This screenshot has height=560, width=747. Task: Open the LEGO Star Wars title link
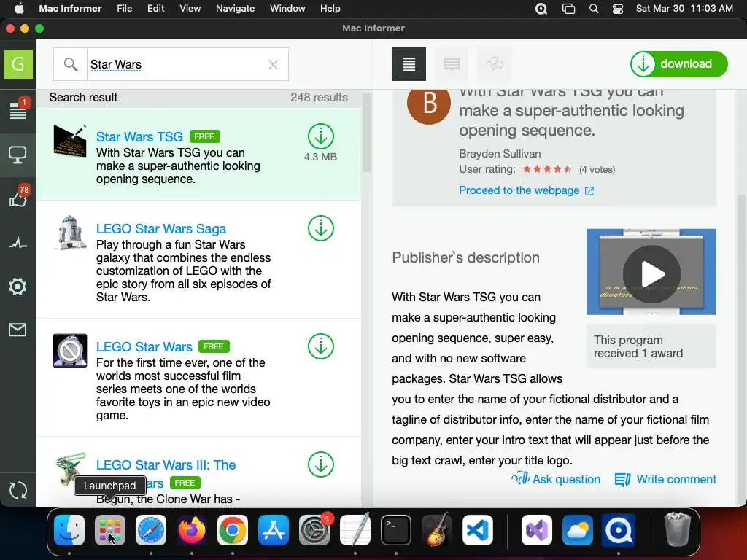coord(144,346)
